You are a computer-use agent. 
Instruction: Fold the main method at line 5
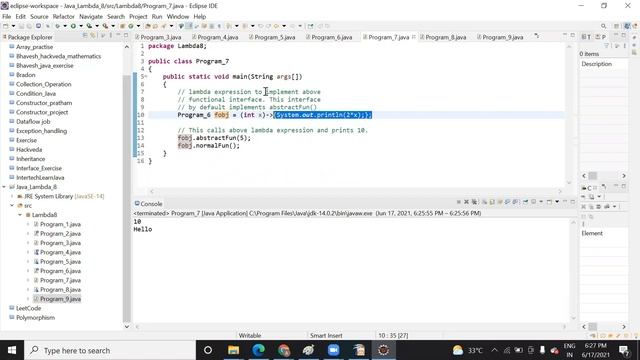coord(146,77)
